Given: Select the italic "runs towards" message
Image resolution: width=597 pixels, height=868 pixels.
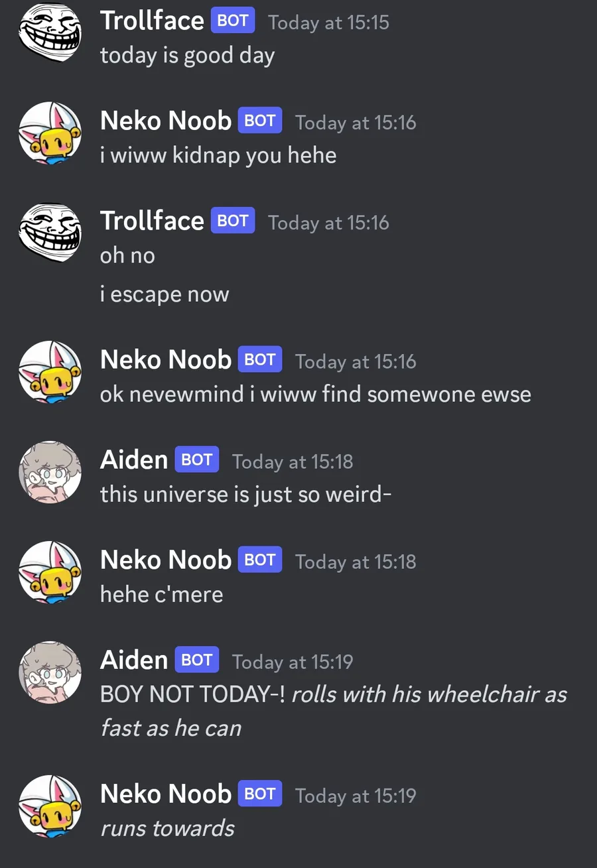Looking at the screenshot, I should (x=167, y=828).
